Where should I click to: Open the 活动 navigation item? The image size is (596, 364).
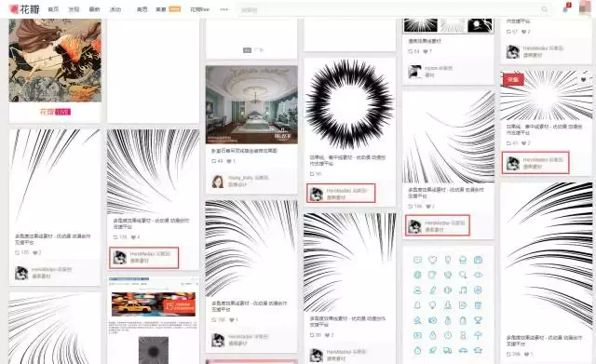[115, 9]
